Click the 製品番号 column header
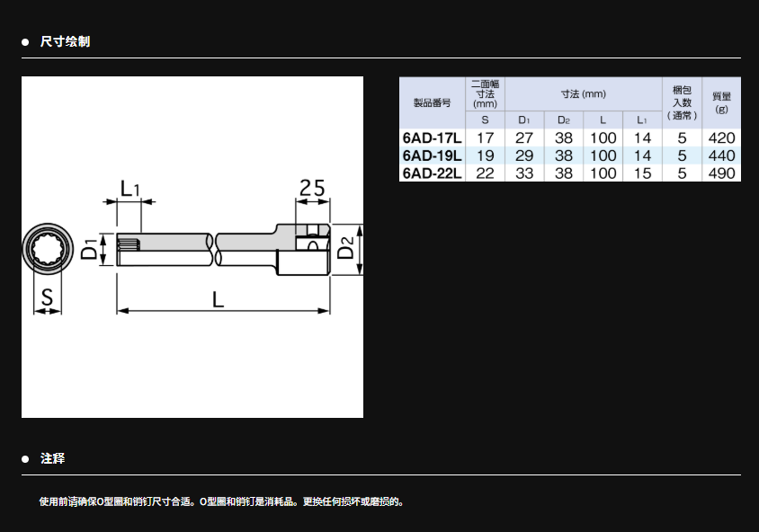The width and height of the screenshot is (759, 532). point(432,102)
